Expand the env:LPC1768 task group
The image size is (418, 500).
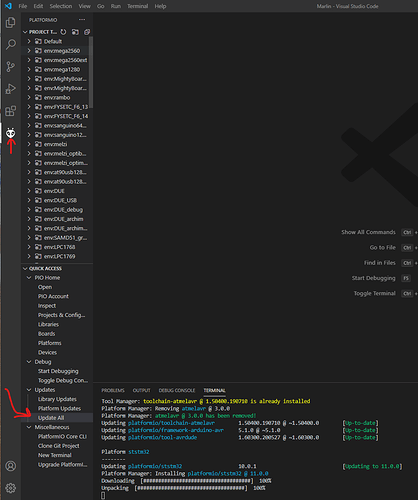(x=29, y=247)
